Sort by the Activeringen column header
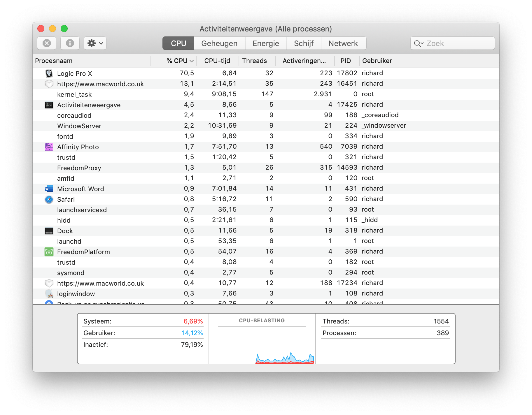This screenshot has width=532, height=415. pyautogui.click(x=305, y=61)
